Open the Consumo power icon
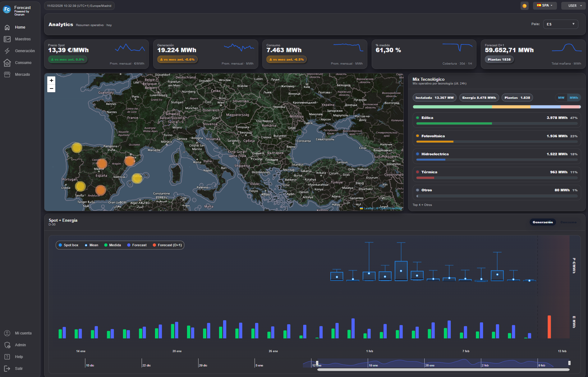Screen dimensions: 588x377 (x=7, y=63)
